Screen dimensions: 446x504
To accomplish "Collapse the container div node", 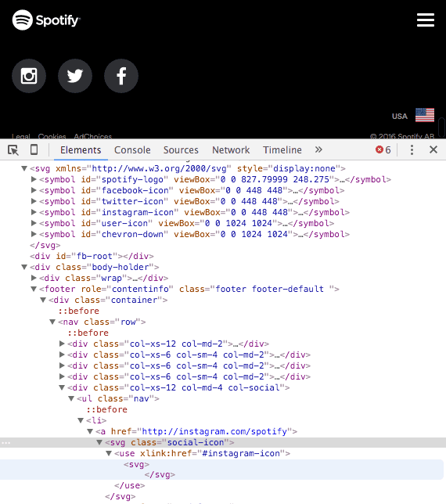I will pyautogui.click(x=43, y=300).
